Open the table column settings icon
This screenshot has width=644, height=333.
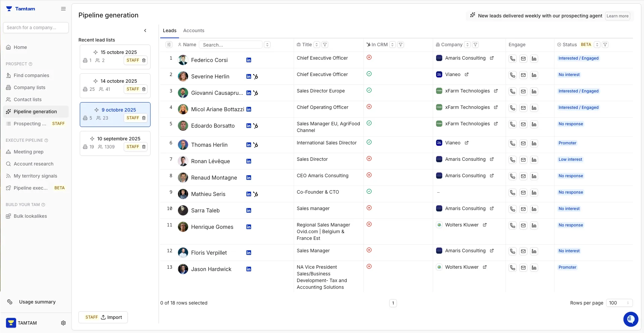(x=169, y=45)
